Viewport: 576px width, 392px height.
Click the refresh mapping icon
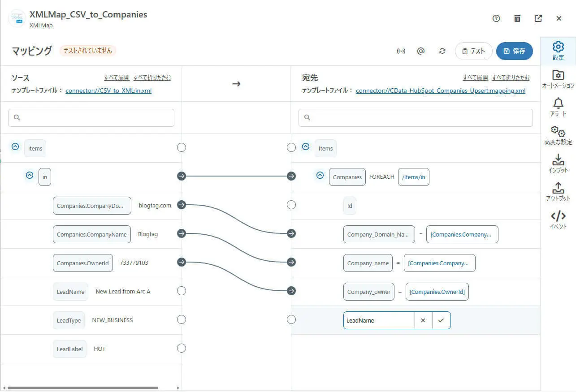point(442,51)
